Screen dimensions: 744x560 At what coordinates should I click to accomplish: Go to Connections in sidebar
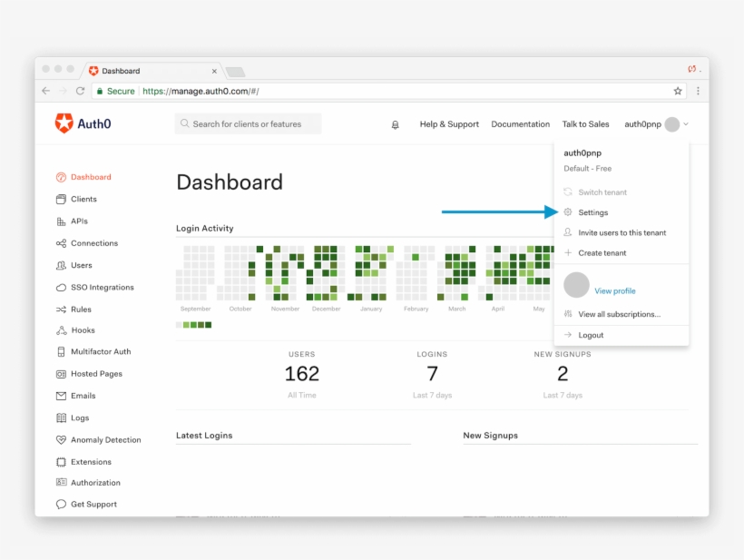[94, 243]
